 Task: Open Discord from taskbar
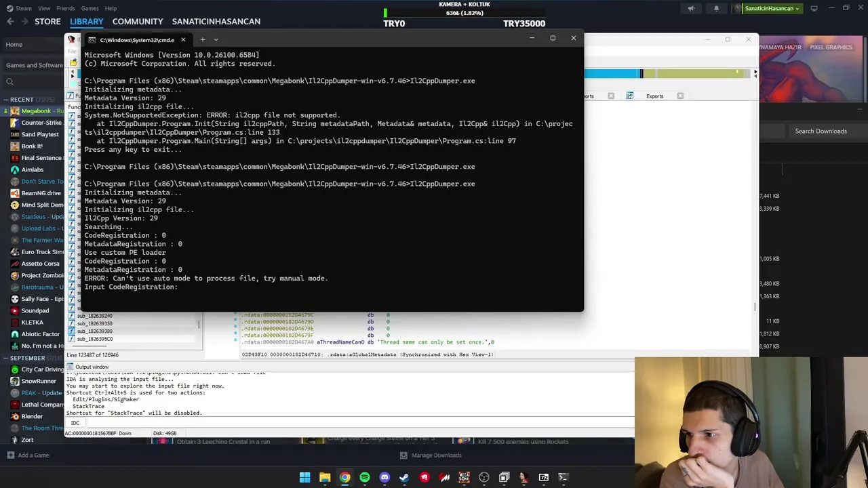tap(384, 477)
